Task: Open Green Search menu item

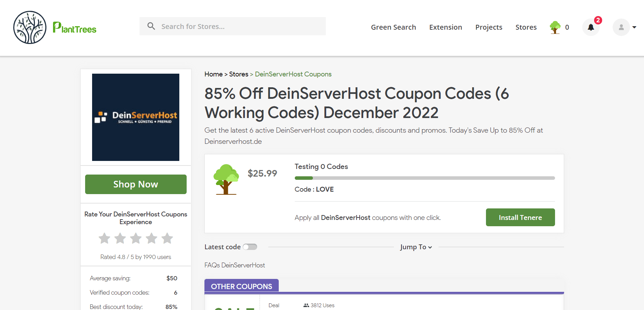Action: tap(394, 27)
